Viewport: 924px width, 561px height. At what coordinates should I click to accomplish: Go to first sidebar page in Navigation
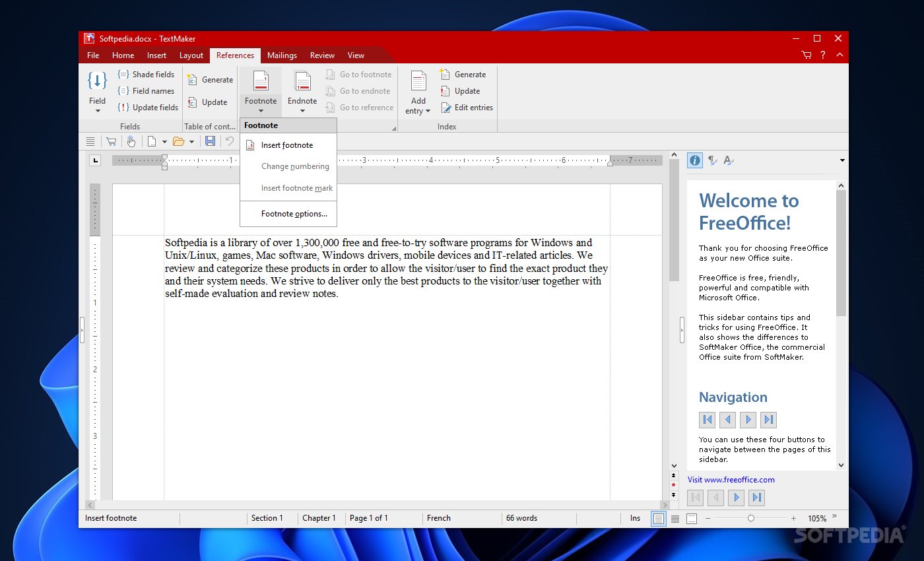coord(708,420)
